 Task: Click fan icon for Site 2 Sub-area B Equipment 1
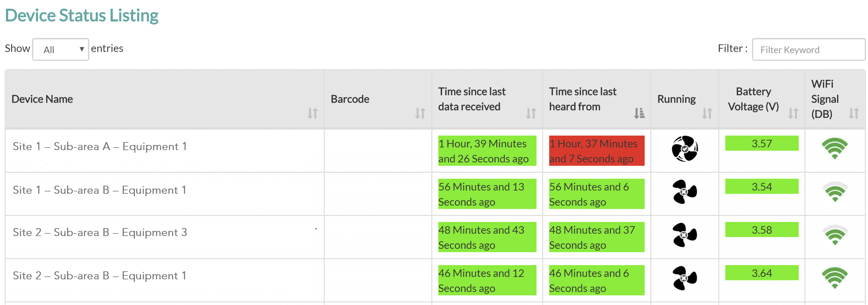[x=684, y=278]
